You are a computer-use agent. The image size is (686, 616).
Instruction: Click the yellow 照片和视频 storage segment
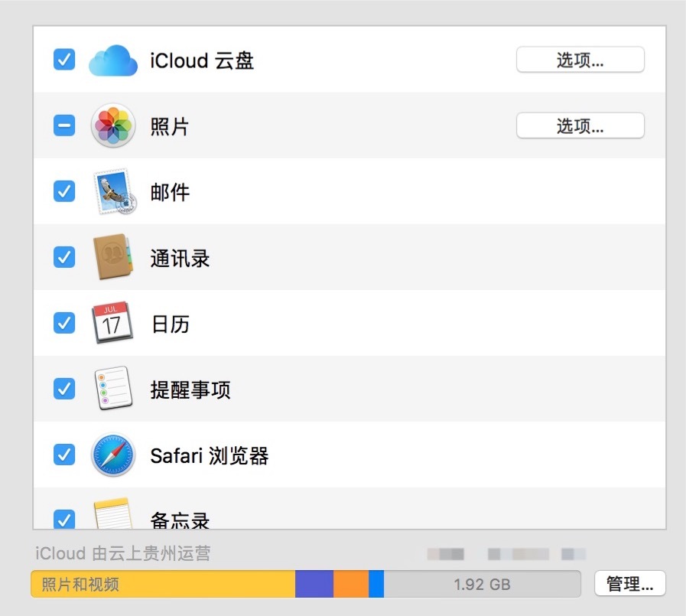[x=163, y=584]
